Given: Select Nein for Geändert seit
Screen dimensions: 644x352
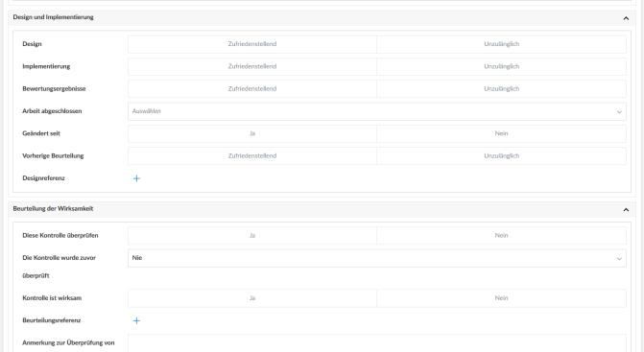Looking at the screenshot, I should (502, 133).
